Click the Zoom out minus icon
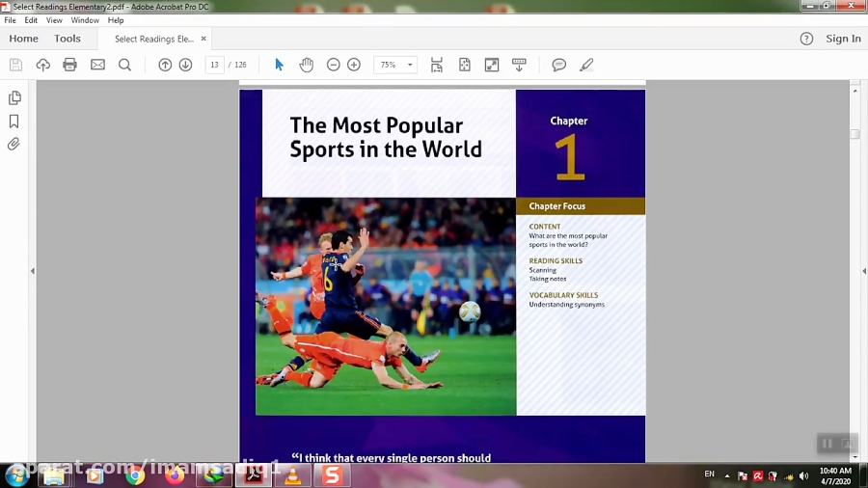The image size is (868, 488). click(x=334, y=65)
